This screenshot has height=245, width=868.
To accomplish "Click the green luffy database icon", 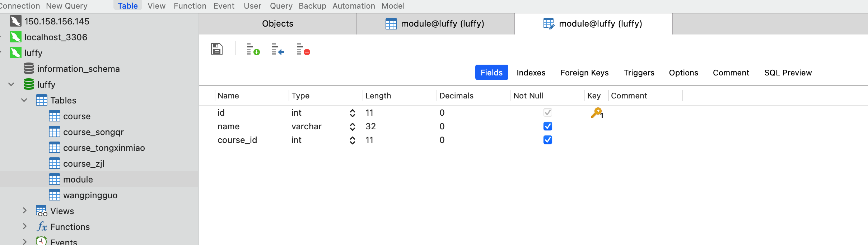I will 29,84.
